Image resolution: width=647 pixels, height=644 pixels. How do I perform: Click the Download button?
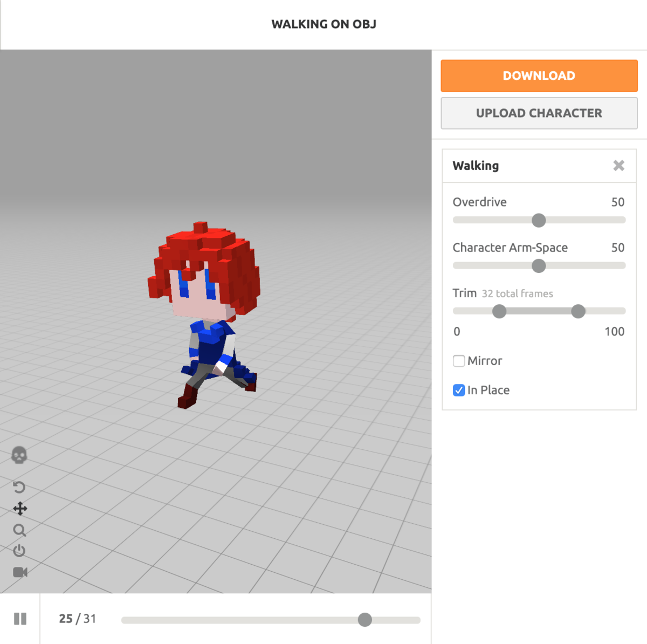(x=539, y=76)
